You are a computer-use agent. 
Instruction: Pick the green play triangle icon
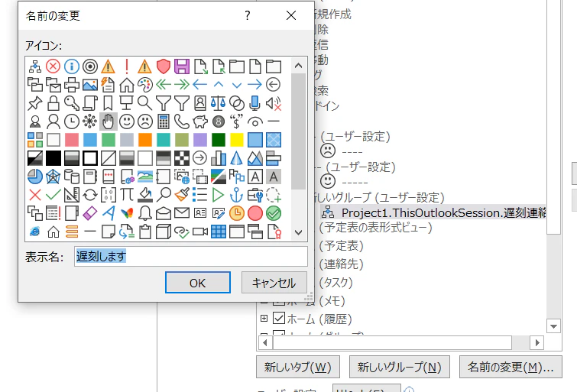219,195
